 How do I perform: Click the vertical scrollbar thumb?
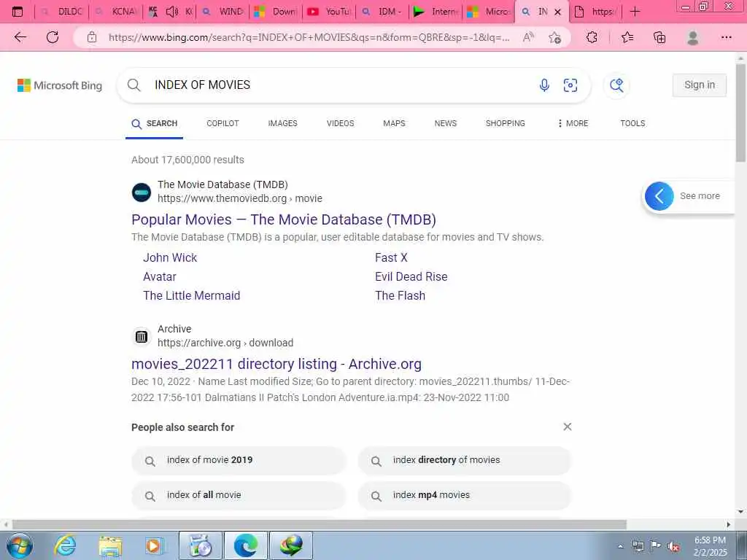(741, 112)
